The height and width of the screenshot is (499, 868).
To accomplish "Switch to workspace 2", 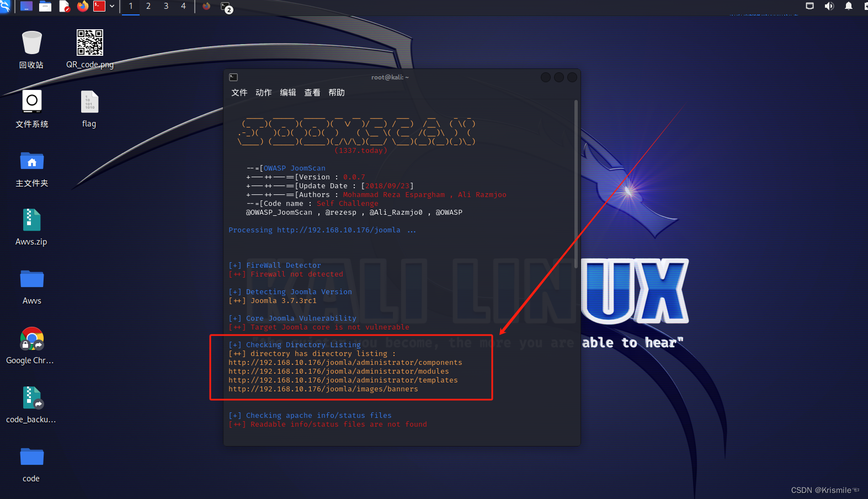I will click(148, 6).
